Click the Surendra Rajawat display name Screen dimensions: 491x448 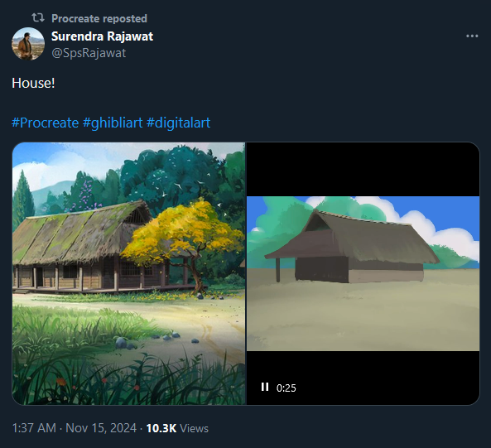click(102, 36)
